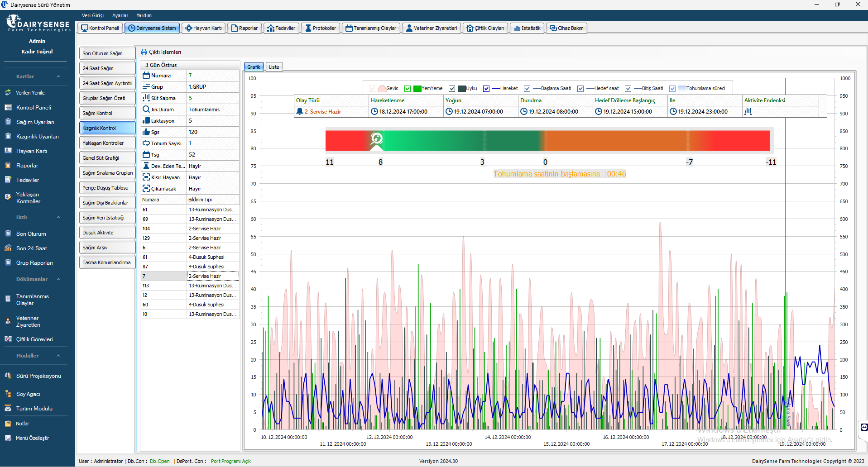This screenshot has height=467, width=868.
Task: Open Raporlar from the top toolbar
Action: [x=245, y=28]
